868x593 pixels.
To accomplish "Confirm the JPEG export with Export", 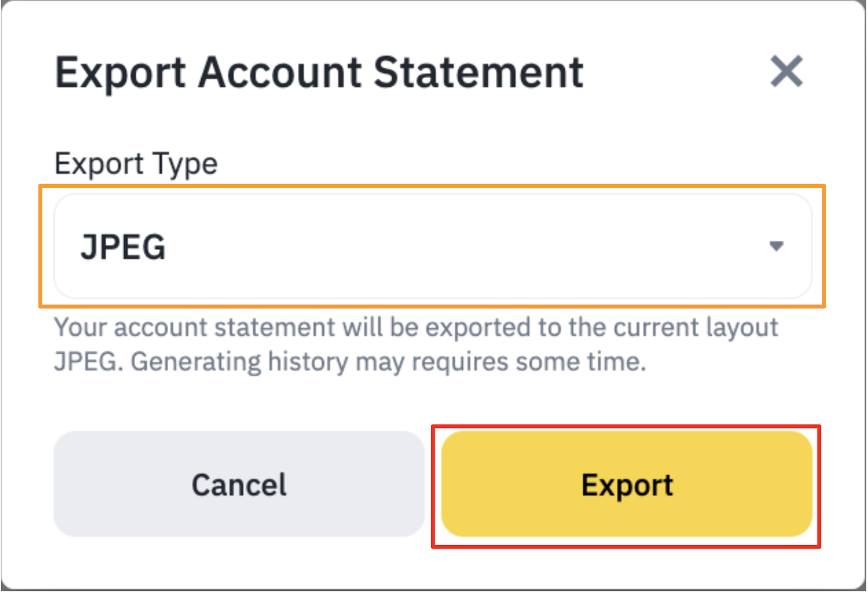I will tap(627, 484).
